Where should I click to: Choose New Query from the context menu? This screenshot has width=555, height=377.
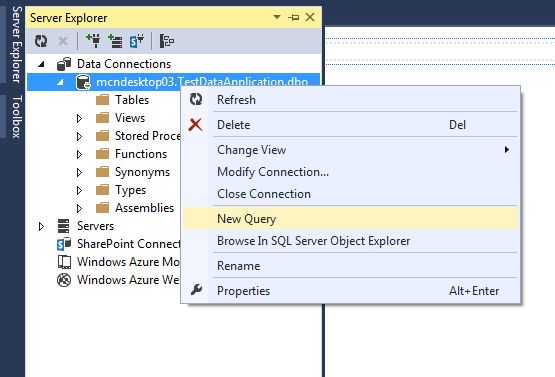pos(350,219)
